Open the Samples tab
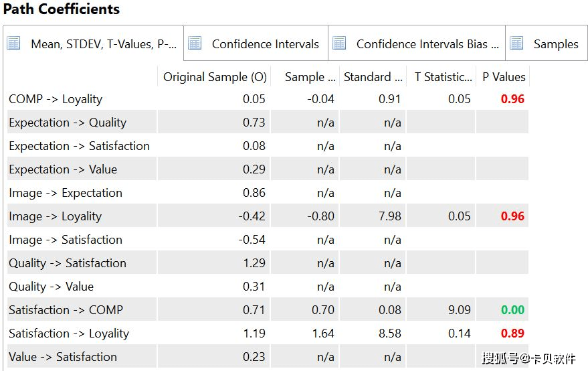 coord(555,44)
